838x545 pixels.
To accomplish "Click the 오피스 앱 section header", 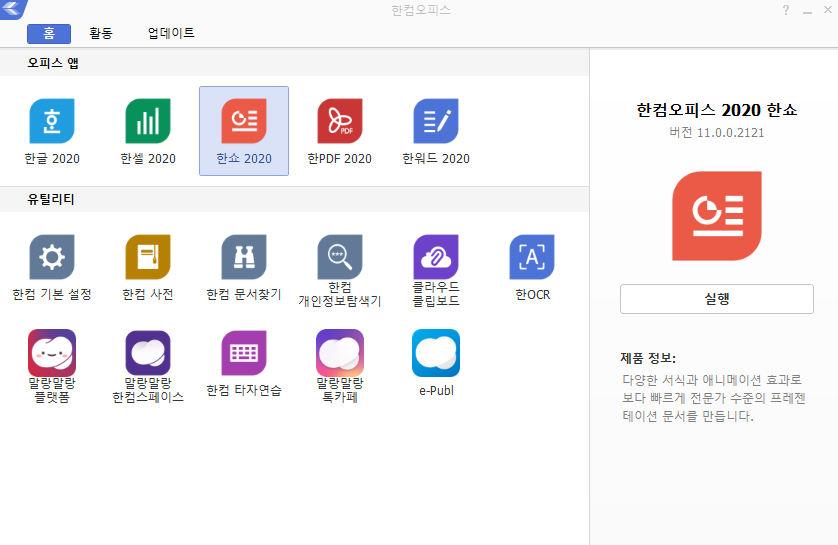I will click(x=53, y=63).
